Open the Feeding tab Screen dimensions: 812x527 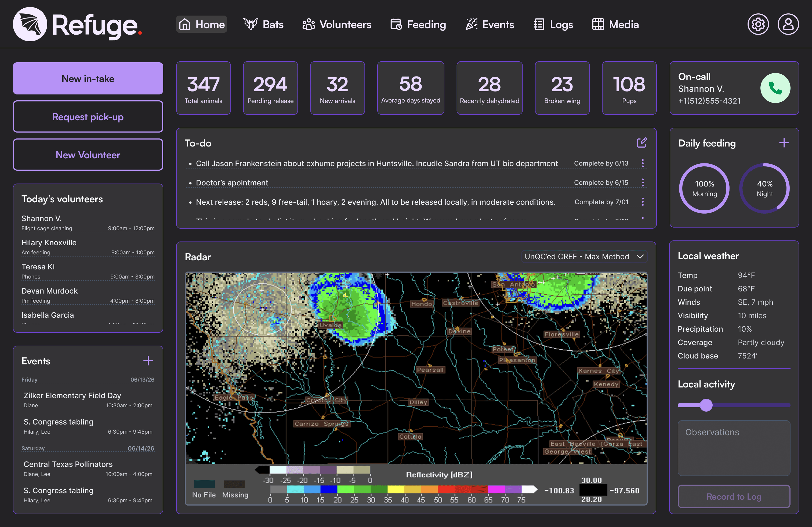[418, 24]
